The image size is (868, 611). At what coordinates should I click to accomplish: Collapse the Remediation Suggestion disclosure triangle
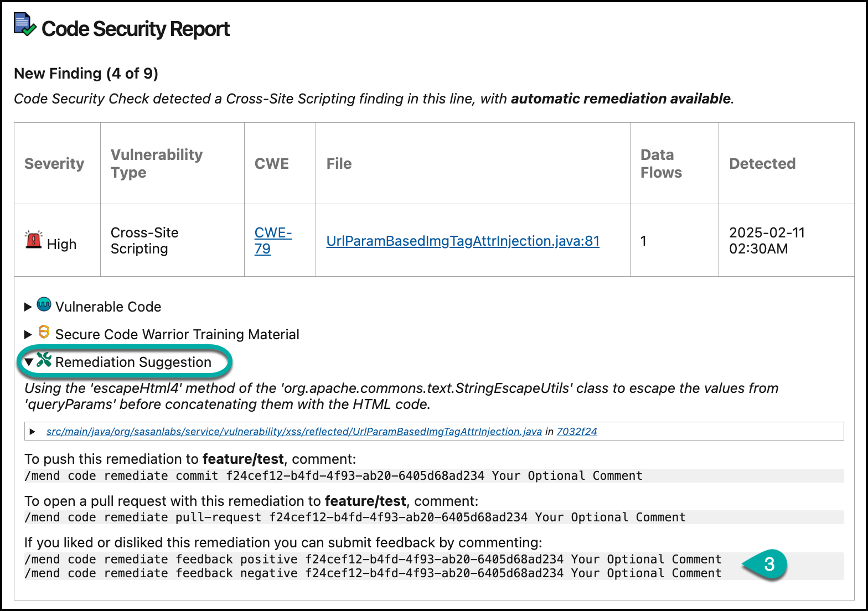point(29,362)
